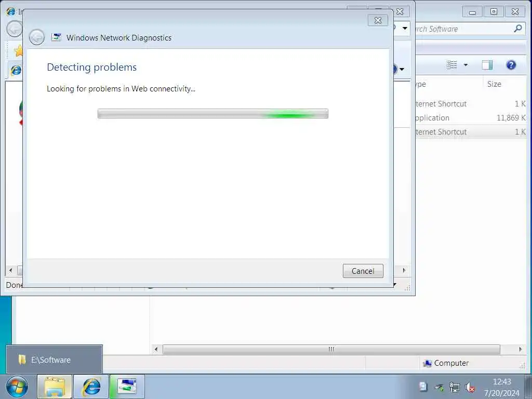Click Explorer scrollbar left arrow
The image size is (532, 399).
[156, 349]
